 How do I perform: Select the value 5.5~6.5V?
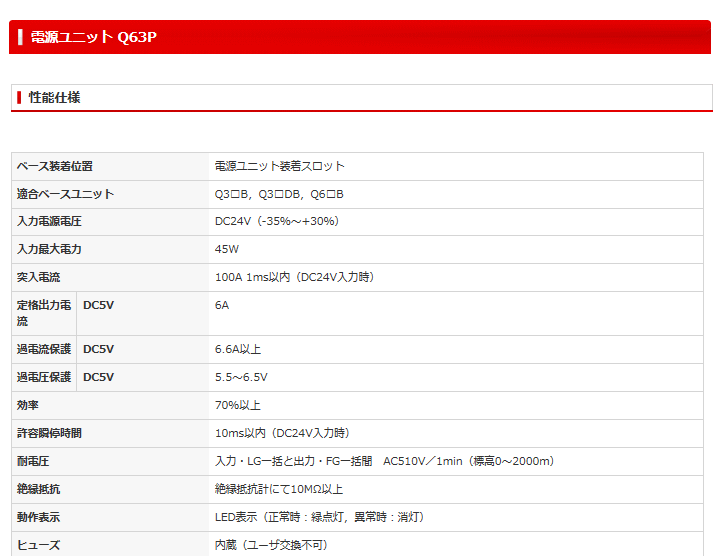pyautogui.click(x=241, y=377)
